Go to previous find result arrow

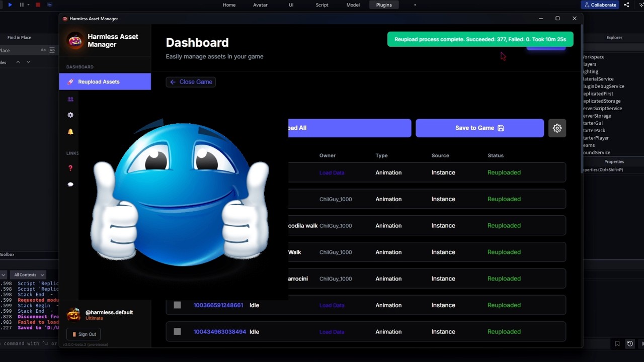(18, 62)
